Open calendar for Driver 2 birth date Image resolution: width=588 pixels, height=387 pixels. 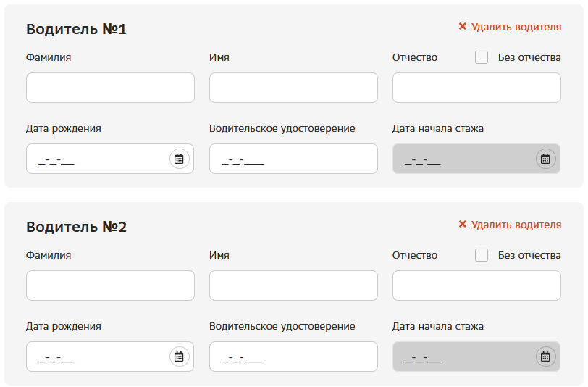click(x=179, y=357)
